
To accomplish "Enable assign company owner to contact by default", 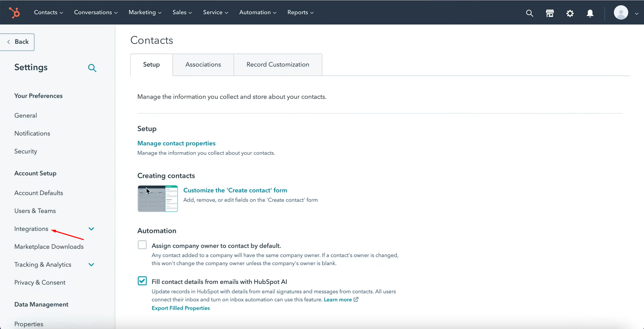I will tap(142, 244).
